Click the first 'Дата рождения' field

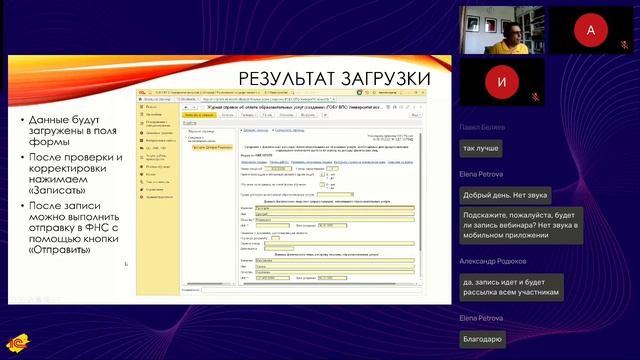[x=332, y=225]
